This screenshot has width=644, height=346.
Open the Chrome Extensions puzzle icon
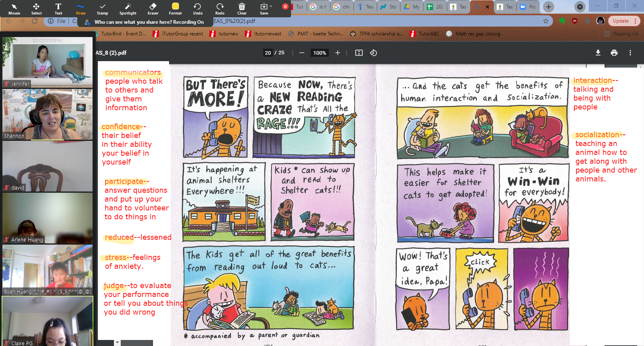click(x=588, y=21)
